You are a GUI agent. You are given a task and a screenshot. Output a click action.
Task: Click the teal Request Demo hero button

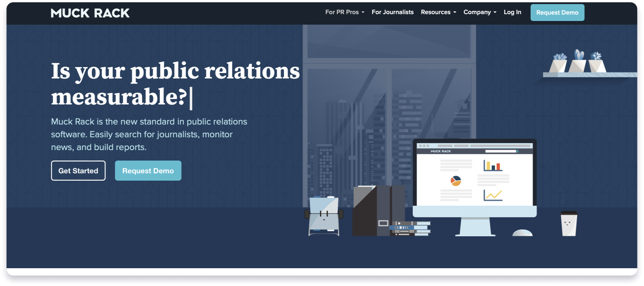[x=148, y=170]
